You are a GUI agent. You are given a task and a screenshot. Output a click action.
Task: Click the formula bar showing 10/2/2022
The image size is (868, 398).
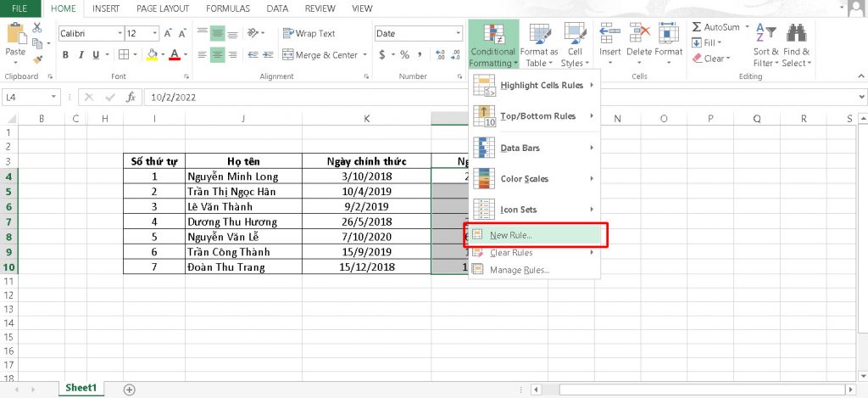[498, 97]
